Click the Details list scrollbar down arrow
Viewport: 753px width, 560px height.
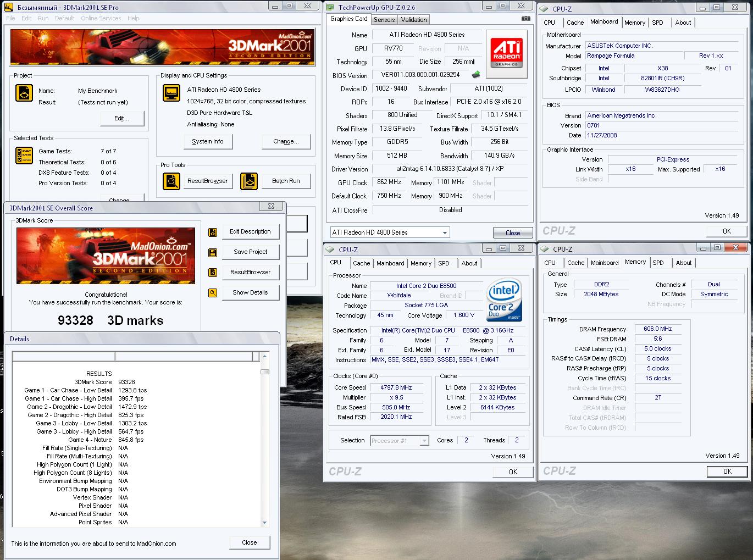[265, 523]
